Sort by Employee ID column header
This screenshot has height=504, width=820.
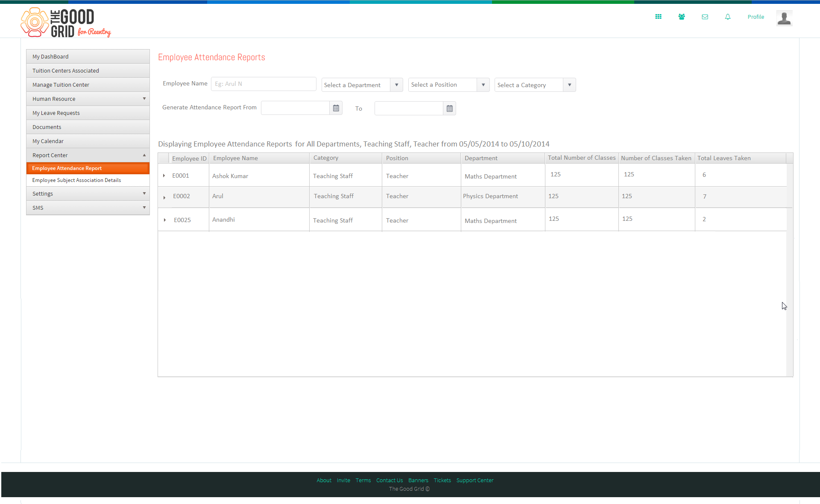point(189,158)
